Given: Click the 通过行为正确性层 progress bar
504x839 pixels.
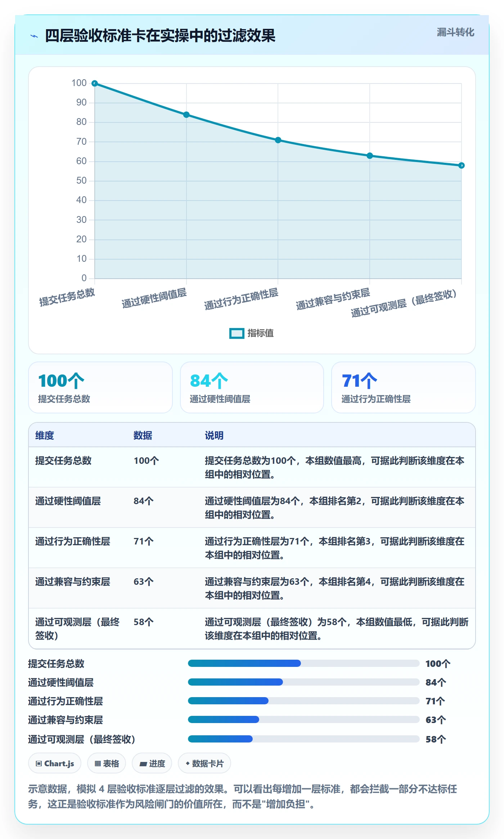Looking at the screenshot, I should (x=303, y=701).
